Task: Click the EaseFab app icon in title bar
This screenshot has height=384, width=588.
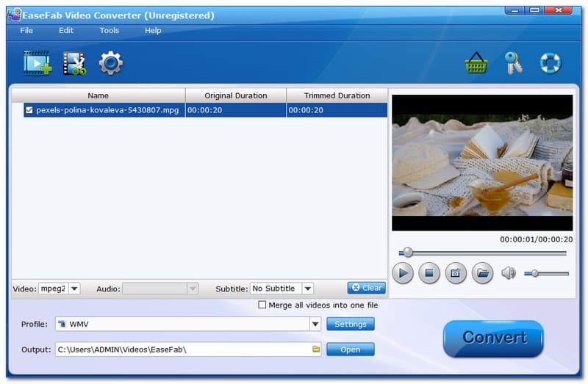Action: 14,15
